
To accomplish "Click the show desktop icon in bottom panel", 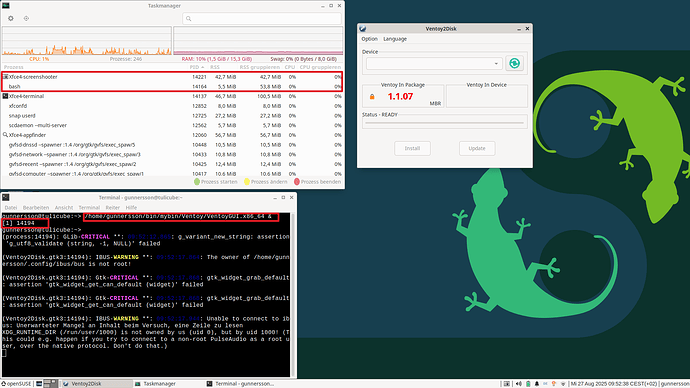I will click(39, 384).
